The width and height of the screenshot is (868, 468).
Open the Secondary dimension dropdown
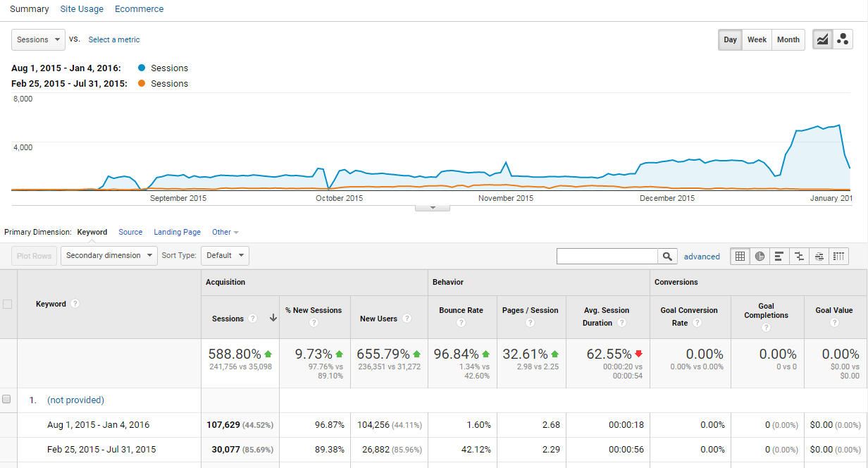click(x=108, y=256)
